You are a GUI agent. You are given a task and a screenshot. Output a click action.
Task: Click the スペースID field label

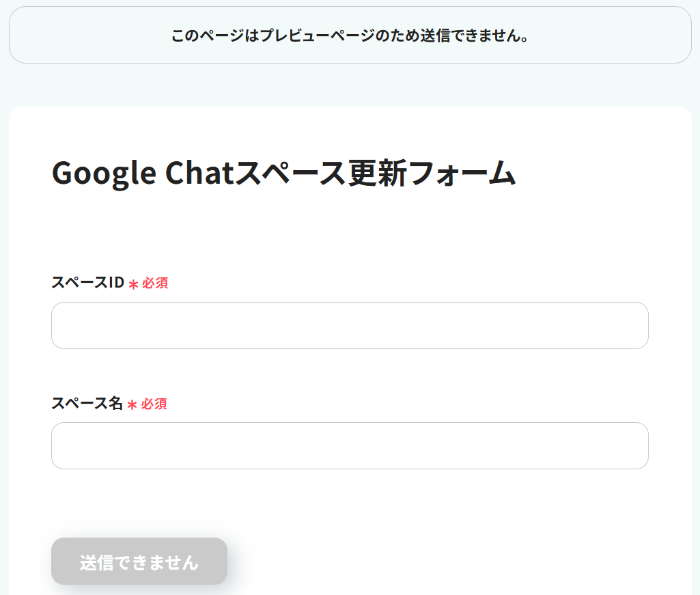[87, 283]
